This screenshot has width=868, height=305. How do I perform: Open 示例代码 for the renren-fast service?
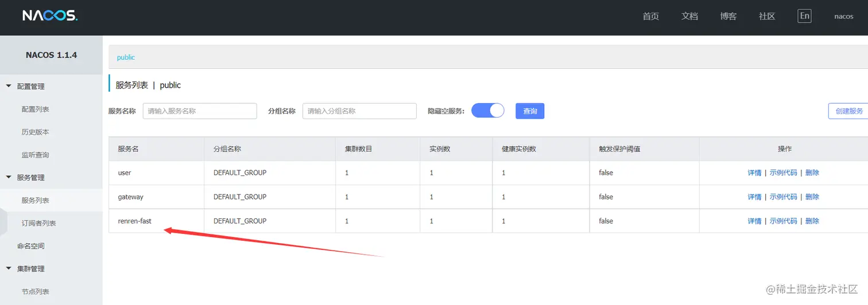783,221
